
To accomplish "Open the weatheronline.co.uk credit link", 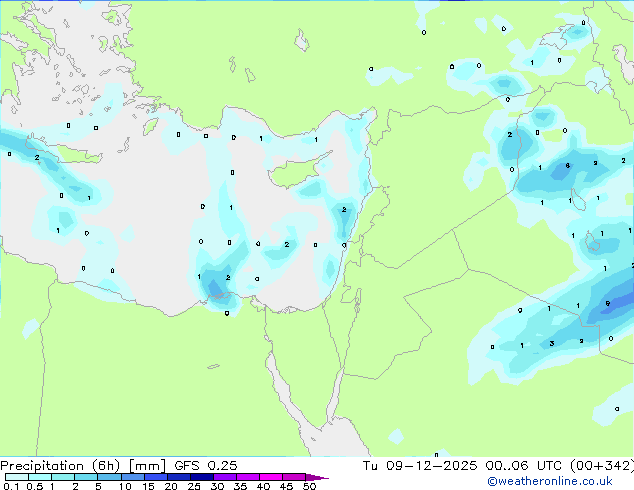I will pos(550,481).
